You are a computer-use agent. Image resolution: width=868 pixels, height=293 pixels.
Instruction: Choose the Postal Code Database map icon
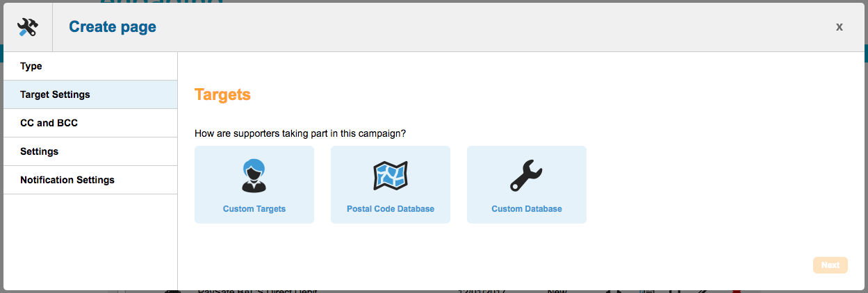click(390, 176)
